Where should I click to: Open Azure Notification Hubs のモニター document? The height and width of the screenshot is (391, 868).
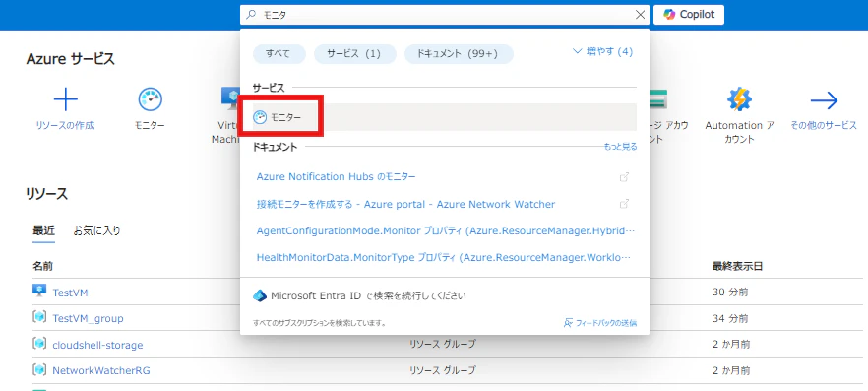pyautogui.click(x=336, y=176)
